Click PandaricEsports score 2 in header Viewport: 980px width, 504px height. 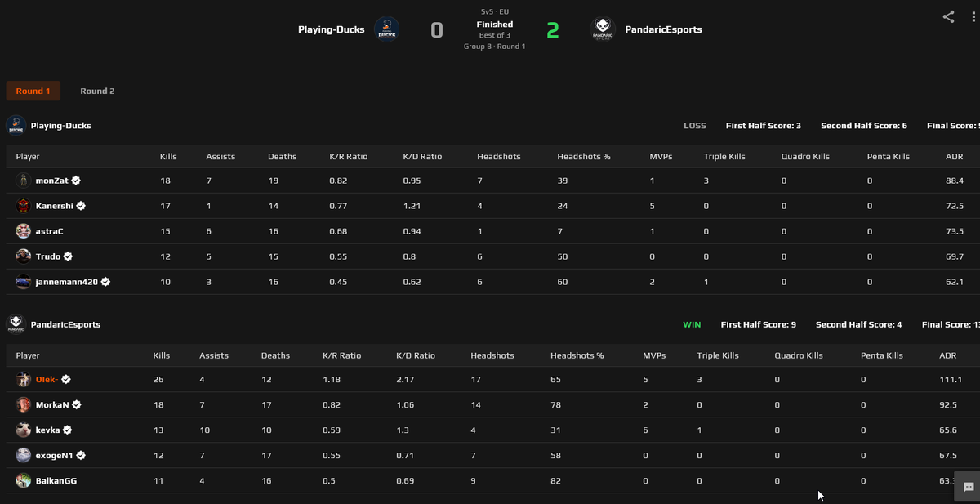(x=553, y=30)
